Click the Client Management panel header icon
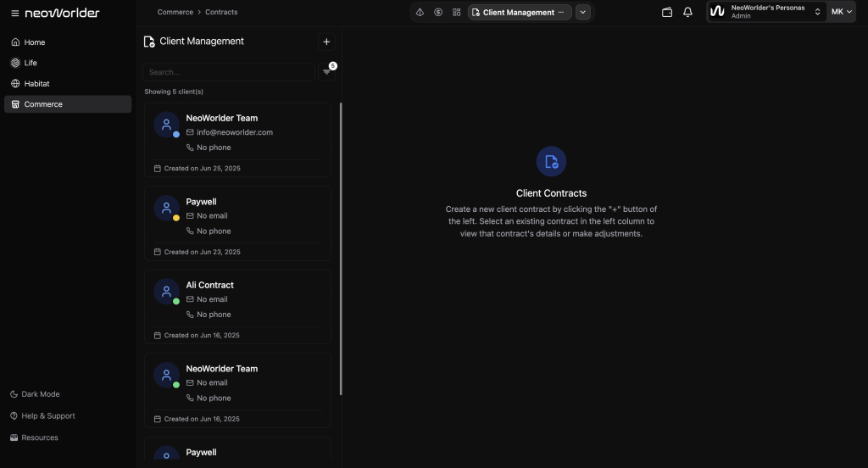The width and height of the screenshot is (868, 468). [x=149, y=42]
